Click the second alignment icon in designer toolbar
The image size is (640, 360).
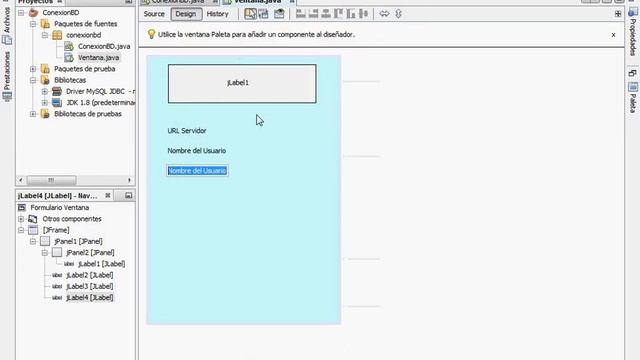coord(313,14)
